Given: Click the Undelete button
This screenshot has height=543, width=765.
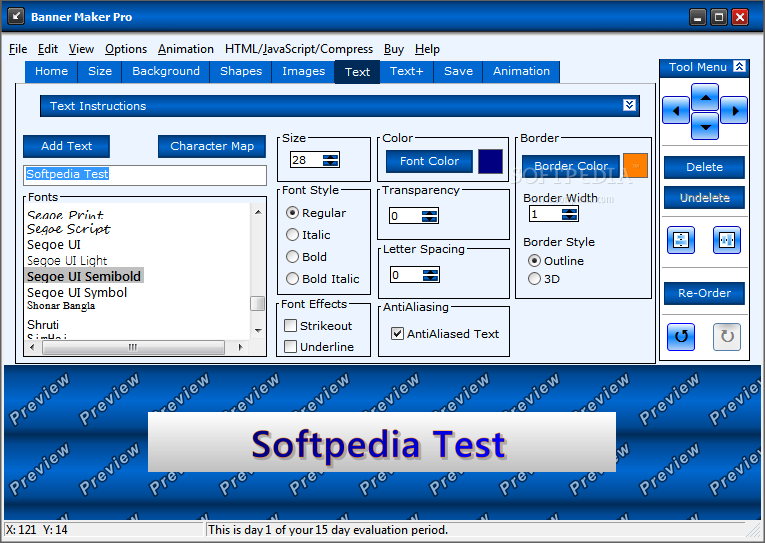Looking at the screenshot, I should [x=704, y=198].
